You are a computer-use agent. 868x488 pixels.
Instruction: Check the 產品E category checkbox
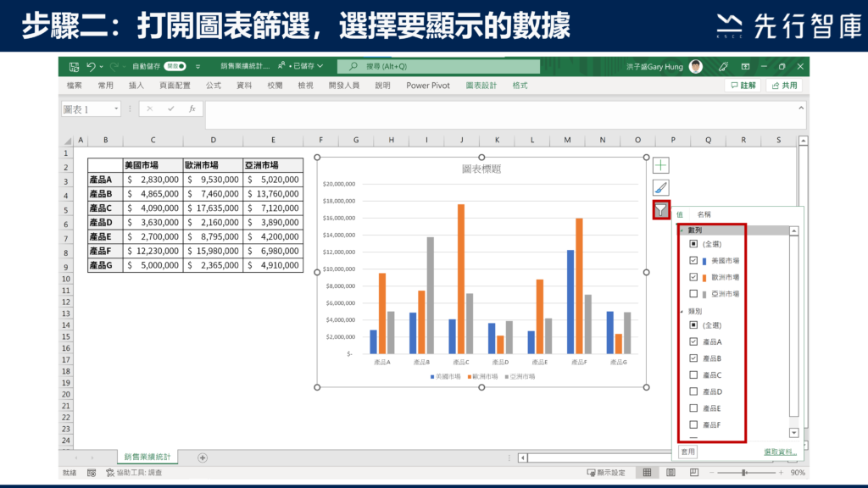[x=693, y=408]
